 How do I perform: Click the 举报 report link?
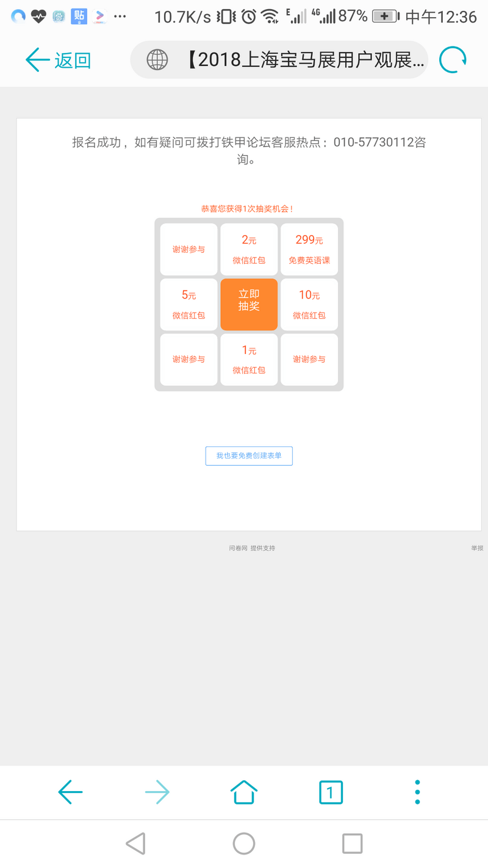point(477,548)
